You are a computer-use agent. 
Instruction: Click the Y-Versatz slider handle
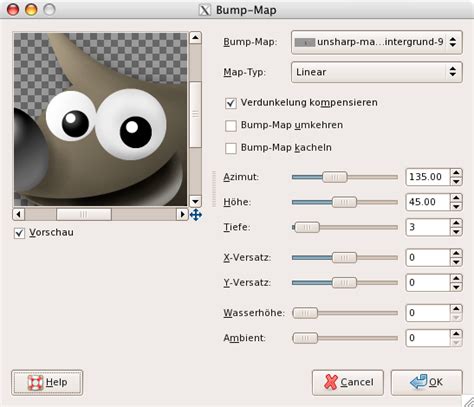[344, 283]
